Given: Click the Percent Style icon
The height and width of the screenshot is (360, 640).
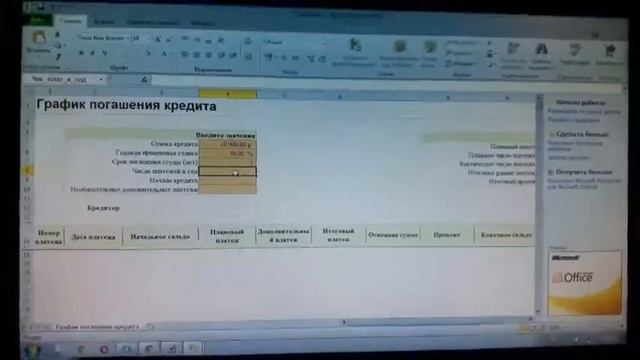Looking at the screenshot, I should pyautogui.click(x=283, y=58).
